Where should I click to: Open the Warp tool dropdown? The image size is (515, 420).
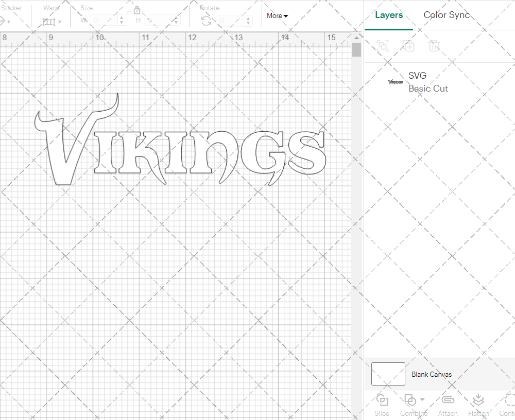tap(60, 22)
